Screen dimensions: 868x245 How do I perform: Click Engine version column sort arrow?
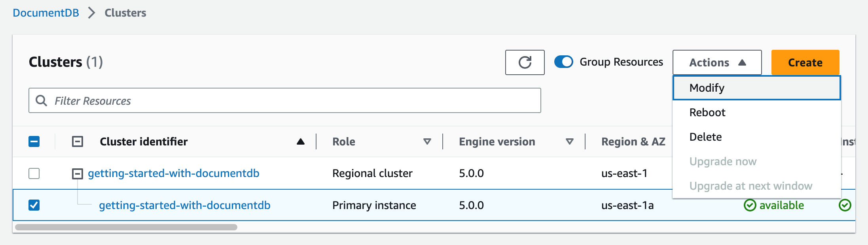(570, 141)
